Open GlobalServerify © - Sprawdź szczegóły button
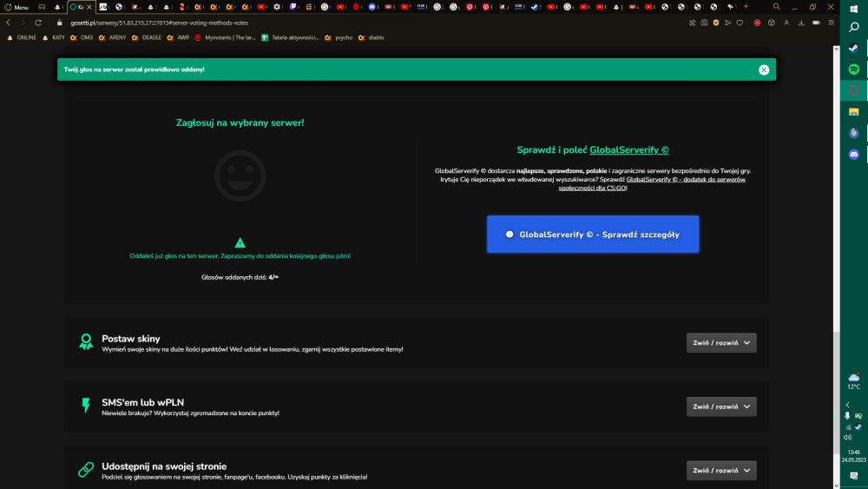 coord(593,235)
